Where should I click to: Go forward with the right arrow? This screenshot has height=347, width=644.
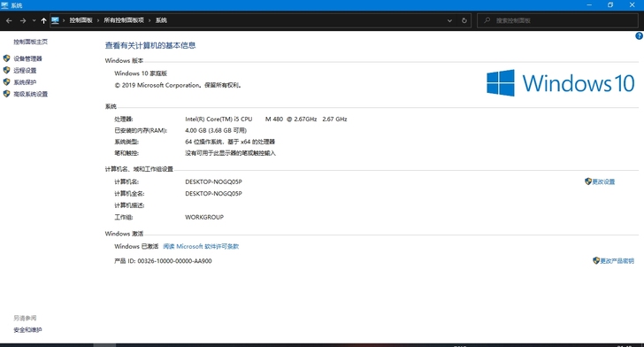(x=23, y=20)
